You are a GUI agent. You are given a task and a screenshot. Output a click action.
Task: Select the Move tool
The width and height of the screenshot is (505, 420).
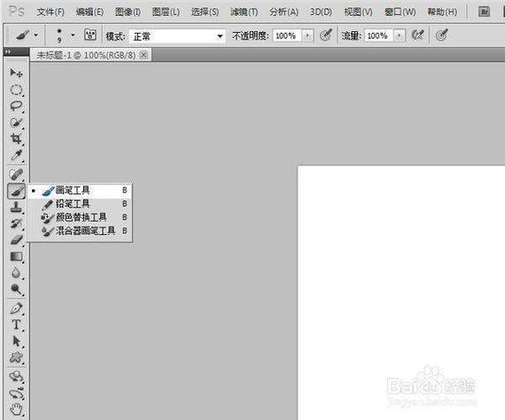(x=16, y=74)
